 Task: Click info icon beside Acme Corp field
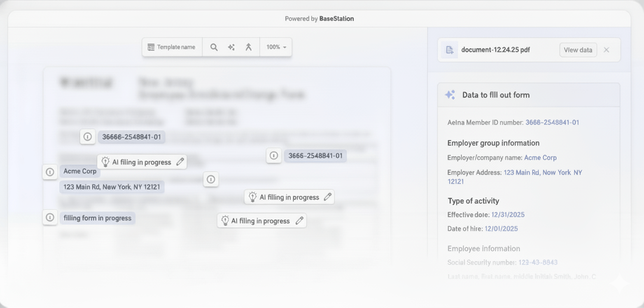point(50,172)
